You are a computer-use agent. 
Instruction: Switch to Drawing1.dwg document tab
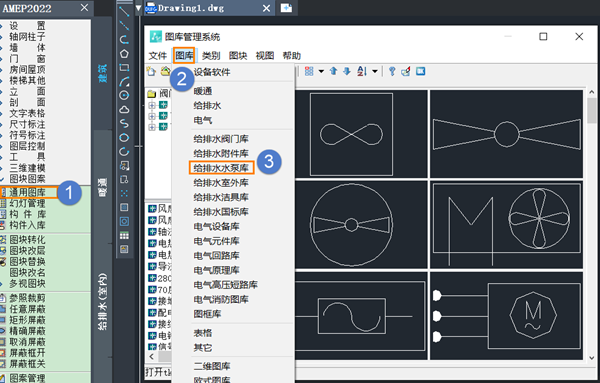(209, 8)
